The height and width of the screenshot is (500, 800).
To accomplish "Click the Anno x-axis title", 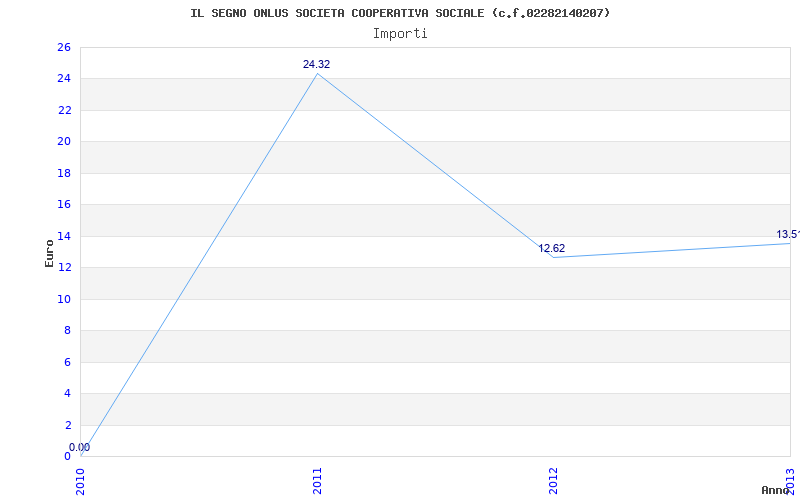I will tap(775, 490).
